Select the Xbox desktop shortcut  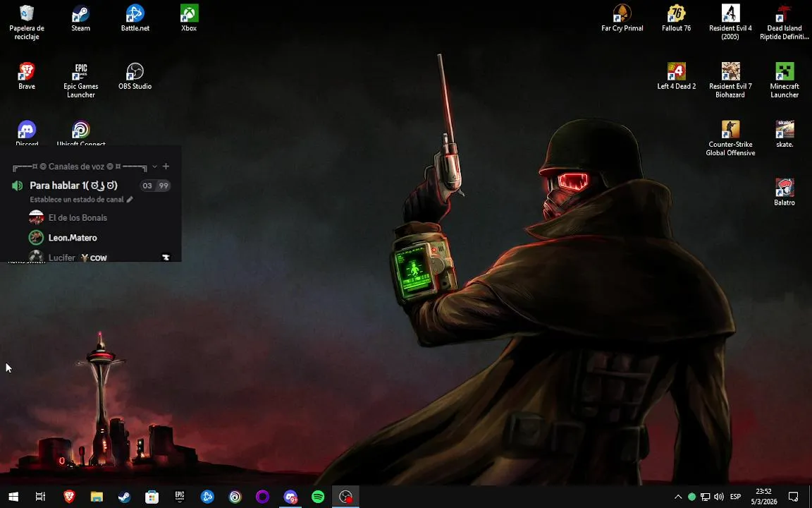coord(189,18)
